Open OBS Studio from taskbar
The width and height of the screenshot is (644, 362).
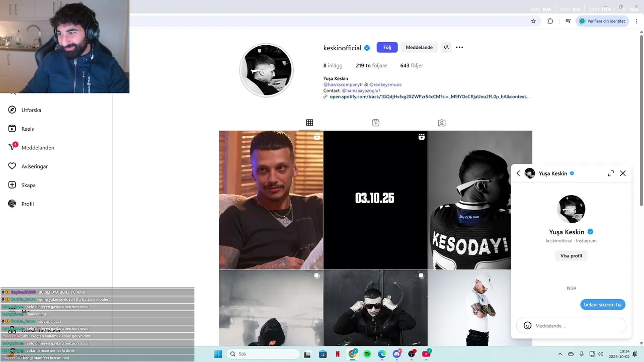click(412, 354)
